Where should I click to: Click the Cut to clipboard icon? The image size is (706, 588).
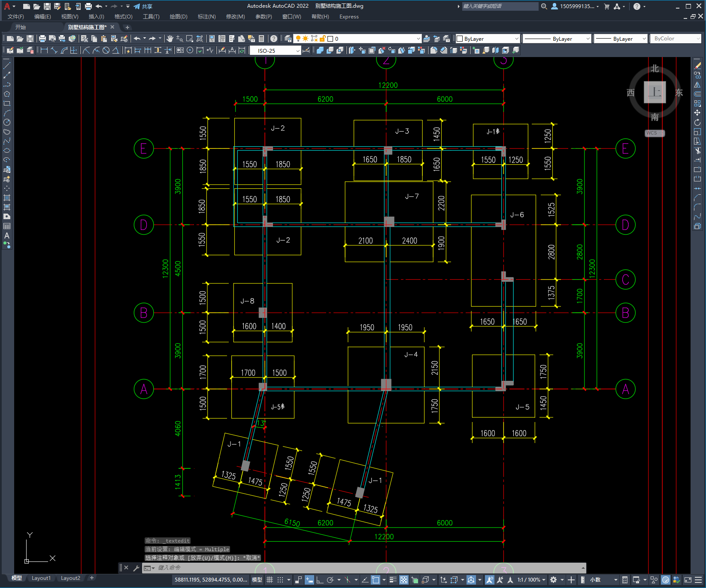point(85,39)
